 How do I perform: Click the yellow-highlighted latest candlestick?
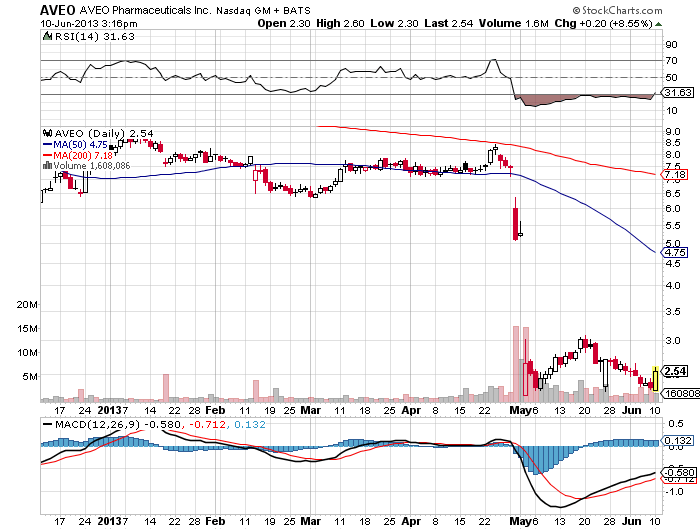pos(655,379)
